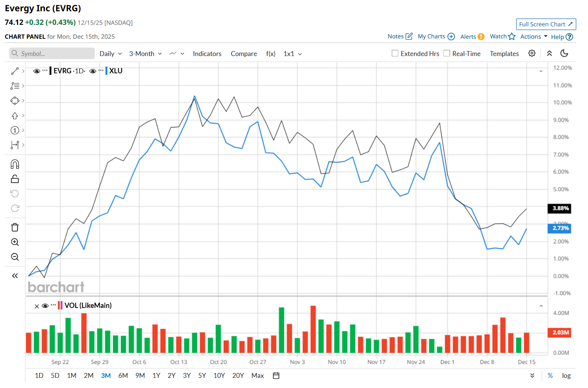Hide the XLU comparison with eye icon
This screenshot has width=588, height=388.
(x=93, y=71)
